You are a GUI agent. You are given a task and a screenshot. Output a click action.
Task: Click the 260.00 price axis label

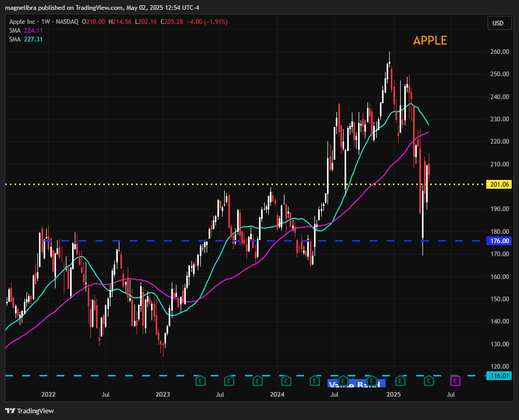pos(499,51)
